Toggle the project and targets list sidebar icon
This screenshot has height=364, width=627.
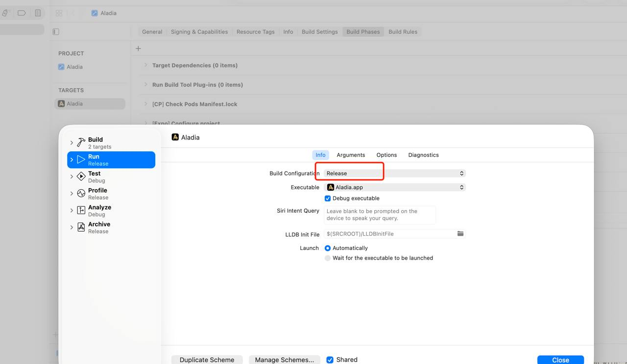(x=56, y=32)
